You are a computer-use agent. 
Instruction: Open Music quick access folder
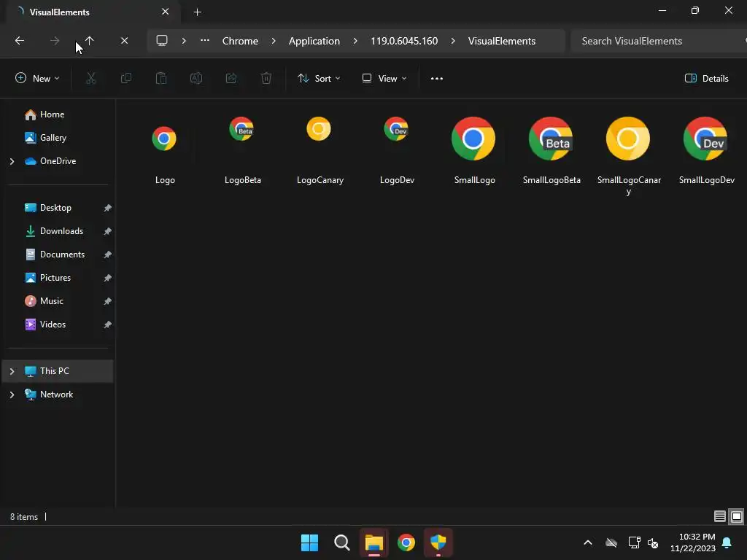click(x=52, y=301)
